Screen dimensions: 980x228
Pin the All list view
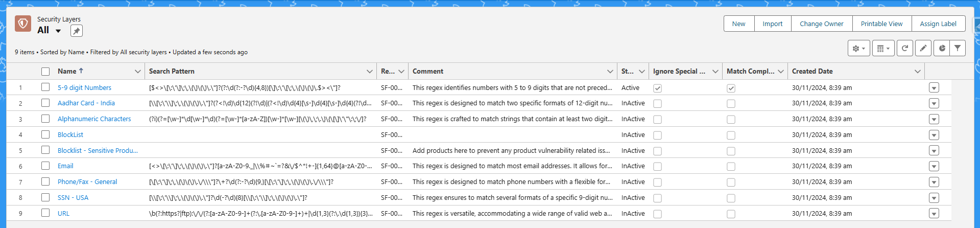pyautogui.click(x=76, y=31)
